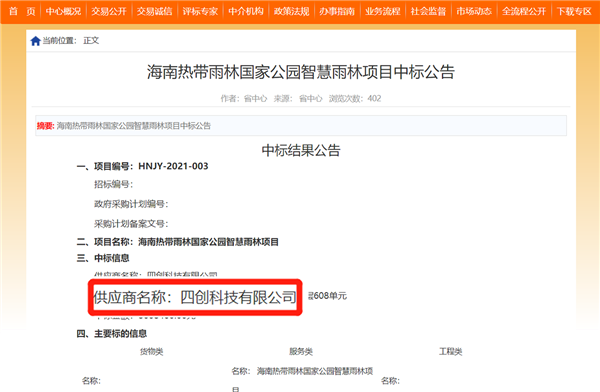
Task: Click the red 摘要 label
Action: click(46, 126)
